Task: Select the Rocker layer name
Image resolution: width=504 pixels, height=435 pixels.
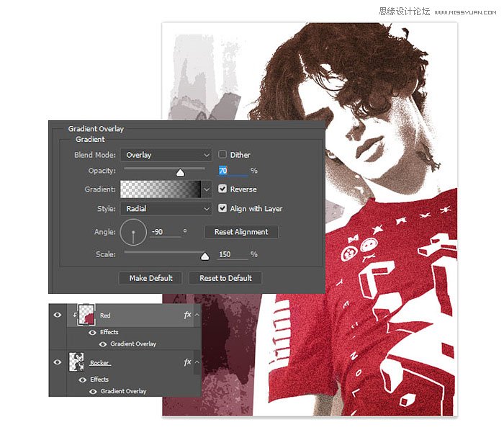Action: click(99, 363)
